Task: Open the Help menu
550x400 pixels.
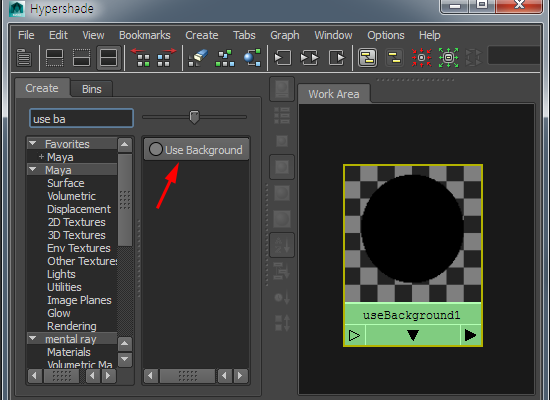Action: 429,35
